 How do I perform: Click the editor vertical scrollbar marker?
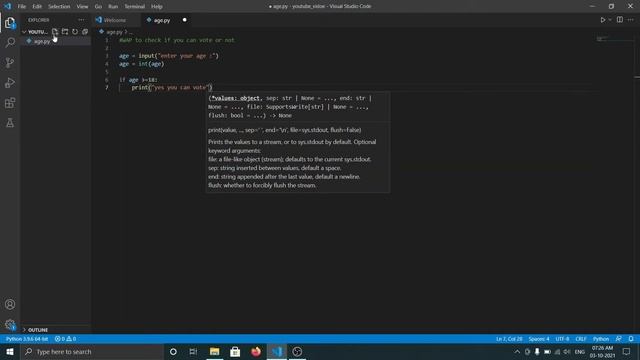click(x=637, y=77)
